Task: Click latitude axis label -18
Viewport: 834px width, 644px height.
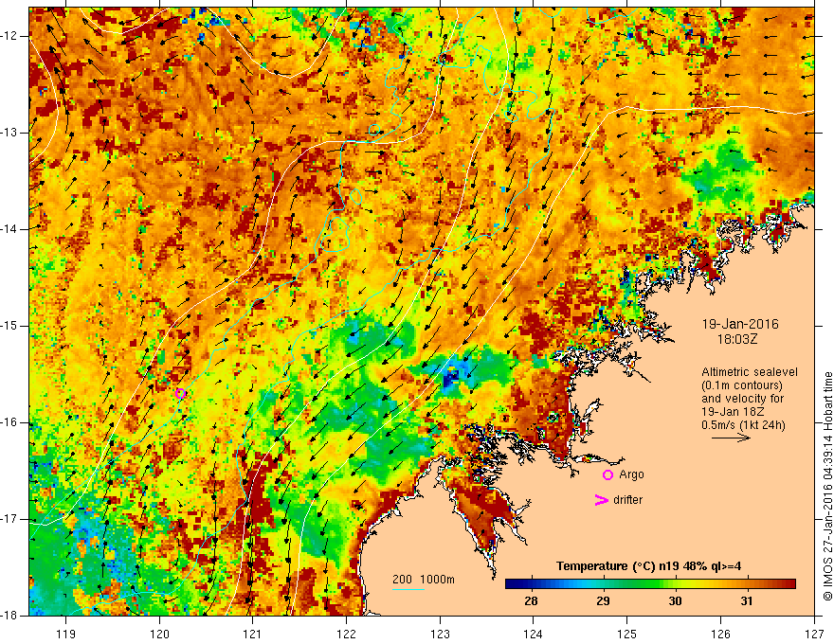Action: pos(9,616)
